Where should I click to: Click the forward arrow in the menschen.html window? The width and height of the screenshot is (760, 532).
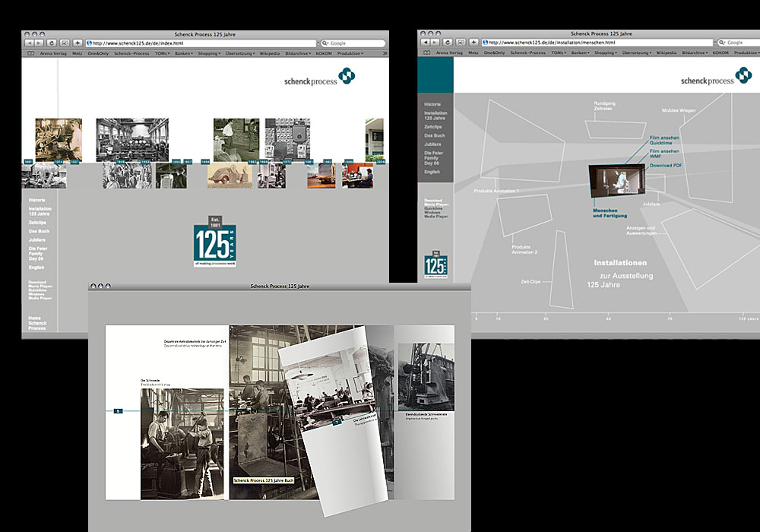pos(435,43)
